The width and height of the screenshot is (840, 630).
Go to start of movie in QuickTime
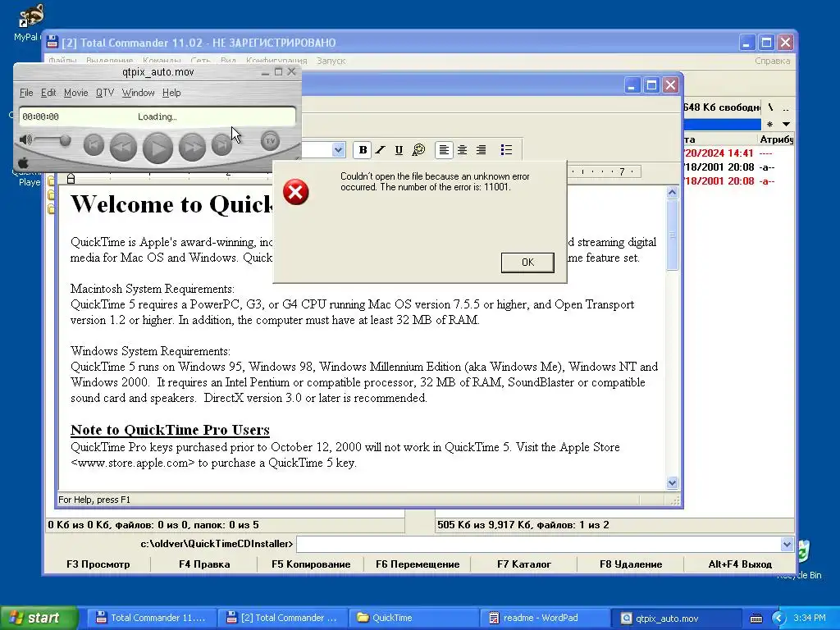click(x=94, y=144)
